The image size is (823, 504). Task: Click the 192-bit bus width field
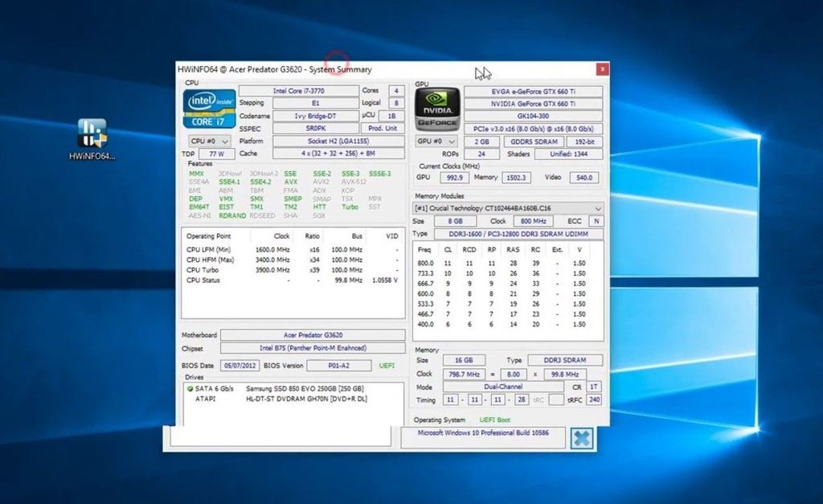585,141
